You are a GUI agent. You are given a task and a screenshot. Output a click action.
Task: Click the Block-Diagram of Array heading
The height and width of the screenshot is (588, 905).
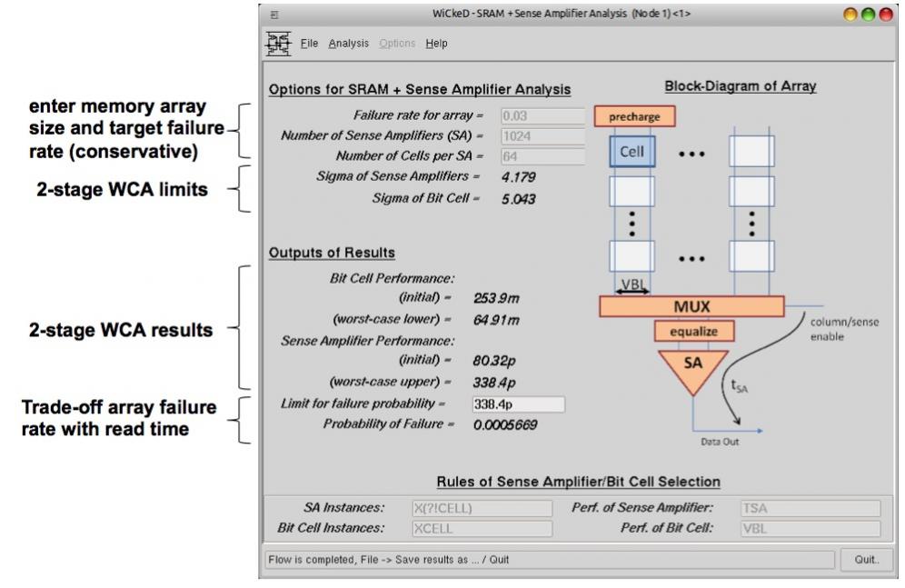point(741,86)
